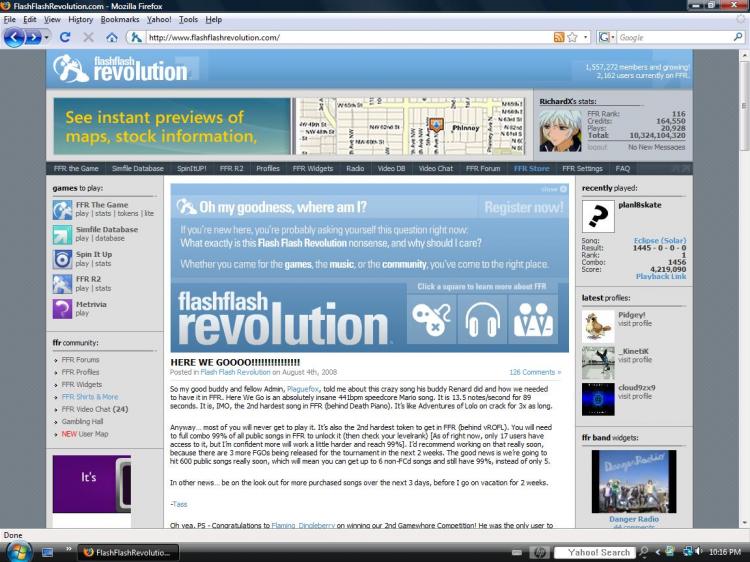
Task: Open the Firefox Home icon
Action: point(111,37)
